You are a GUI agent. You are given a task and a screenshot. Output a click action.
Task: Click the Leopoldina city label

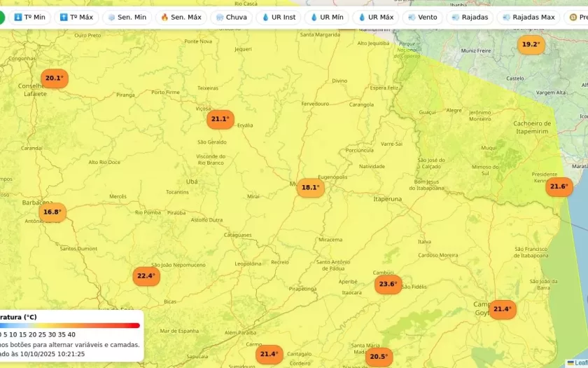click(x=248, y=264)
